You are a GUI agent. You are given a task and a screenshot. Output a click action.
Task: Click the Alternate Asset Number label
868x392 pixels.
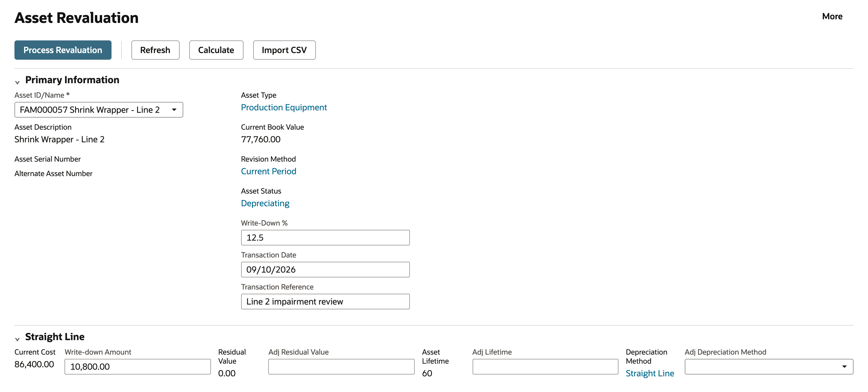(53, 173)
